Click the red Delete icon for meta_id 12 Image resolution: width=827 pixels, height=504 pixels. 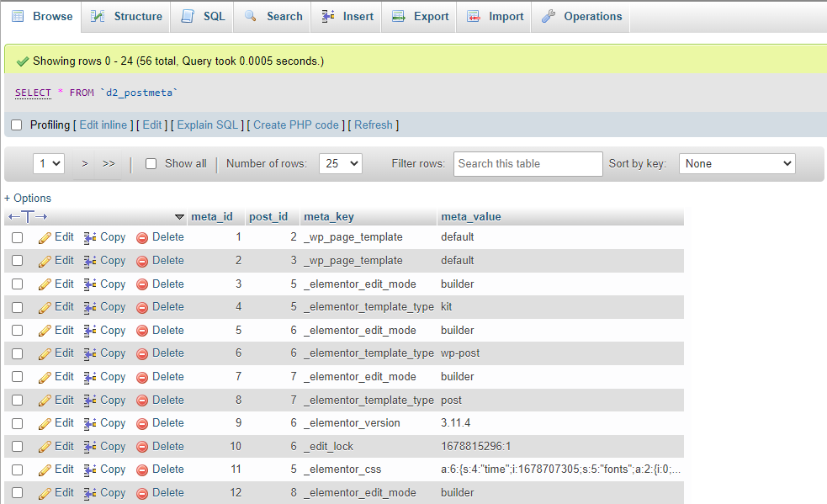pos(142,493)
